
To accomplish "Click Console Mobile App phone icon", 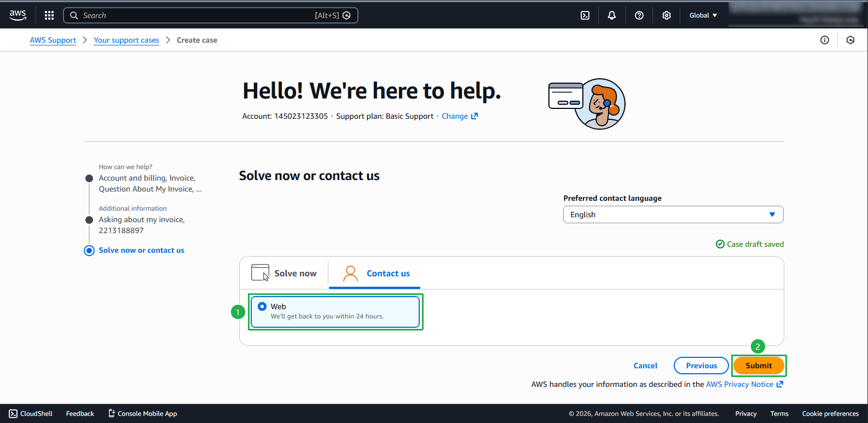I will [x=112, y=414].
